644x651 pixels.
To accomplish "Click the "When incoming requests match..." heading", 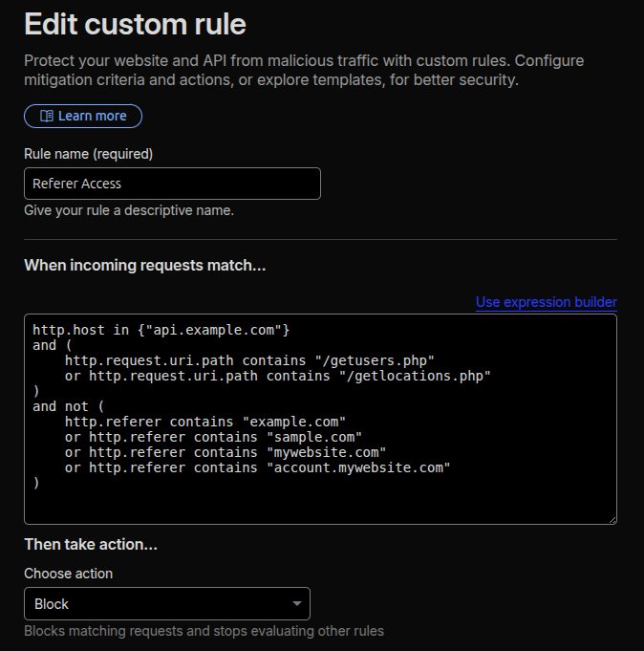I will click(144, 265).
